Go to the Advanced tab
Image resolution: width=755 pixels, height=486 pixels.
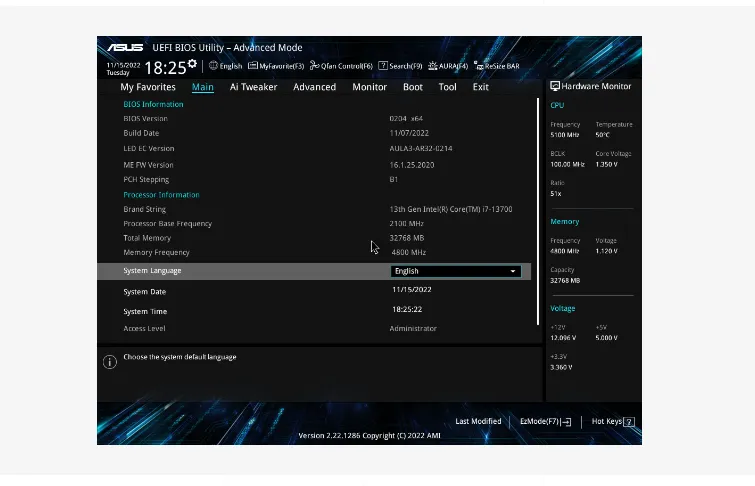click(x=314, y=87)
